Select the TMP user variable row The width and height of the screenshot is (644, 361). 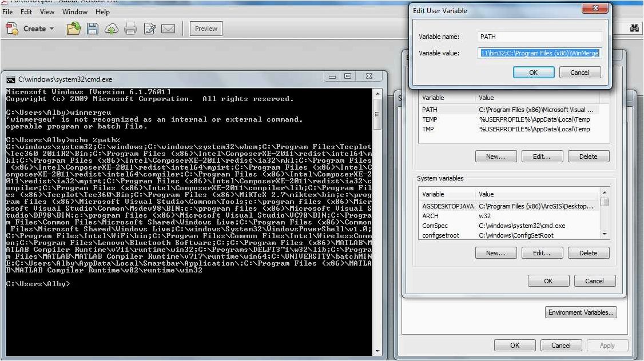509,129
